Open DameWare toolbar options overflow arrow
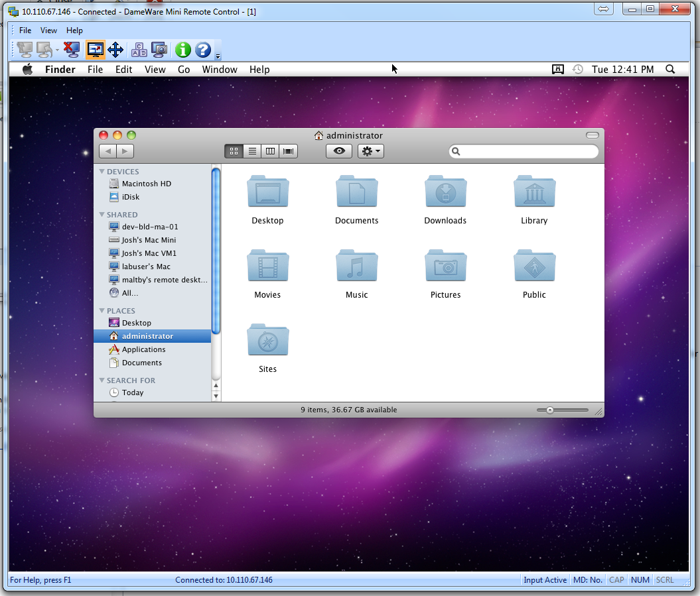This screenshot has height=596, width=700. [x=218, y=56]
